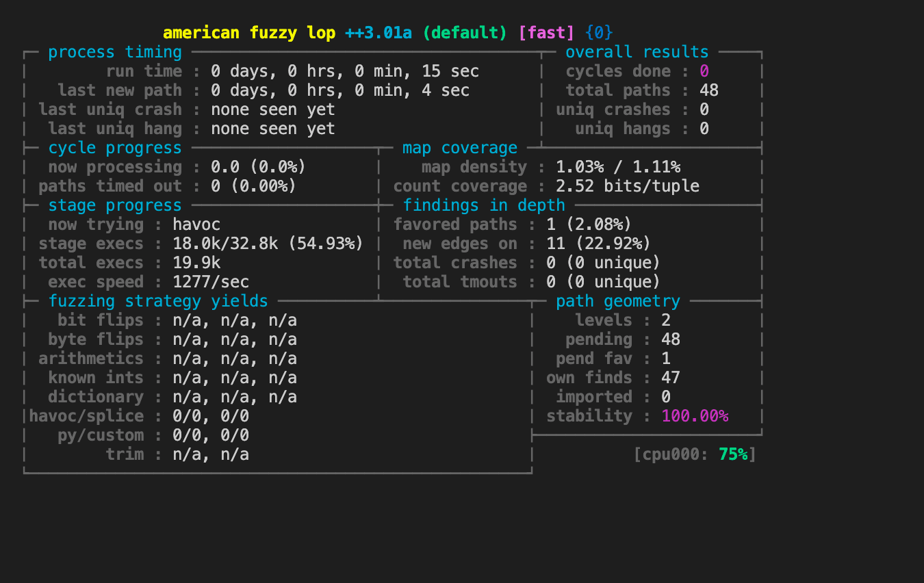Click now trying value 'havoc'
This screenshot has width=924, height=583.
pos(196,224)
